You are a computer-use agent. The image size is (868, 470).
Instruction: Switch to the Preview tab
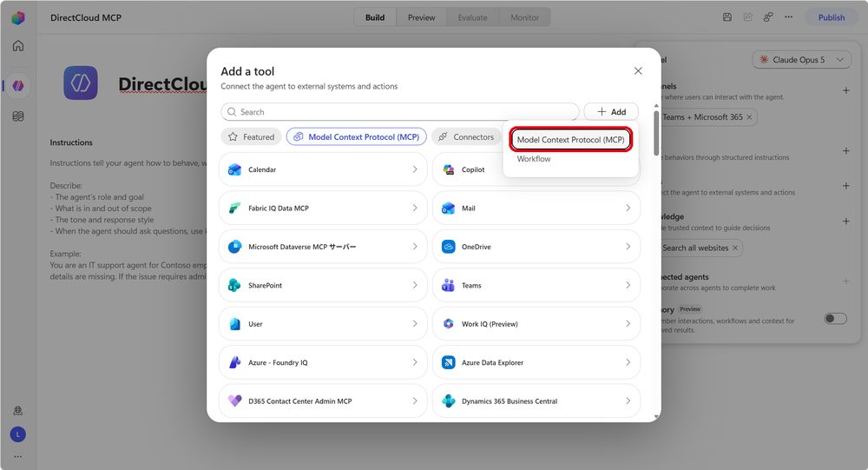421,17
